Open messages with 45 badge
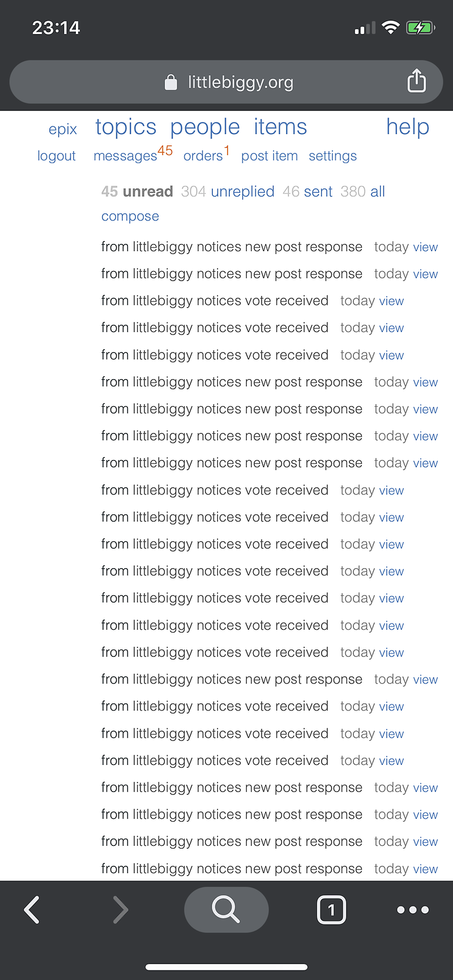453x980 pixels. click(x=126, y=156)
